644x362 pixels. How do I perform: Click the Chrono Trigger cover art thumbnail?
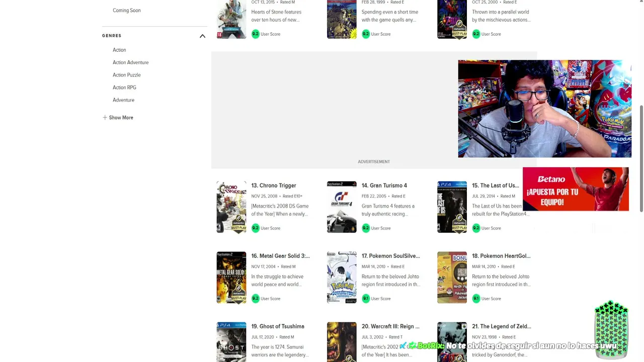[231, 207]
